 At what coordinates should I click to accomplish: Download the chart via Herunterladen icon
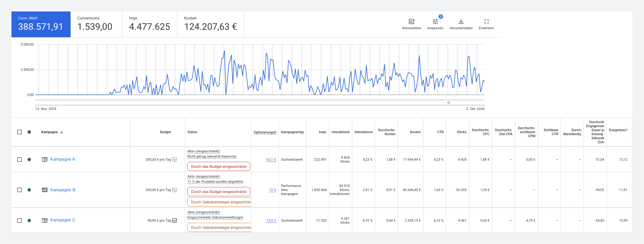pyautogui.click(x=461, y=21)
